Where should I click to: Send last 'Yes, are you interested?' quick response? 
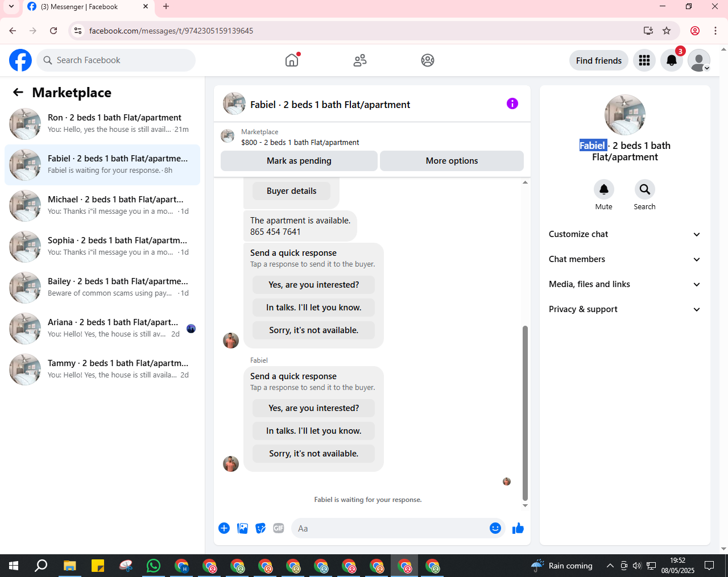[314, 408]
